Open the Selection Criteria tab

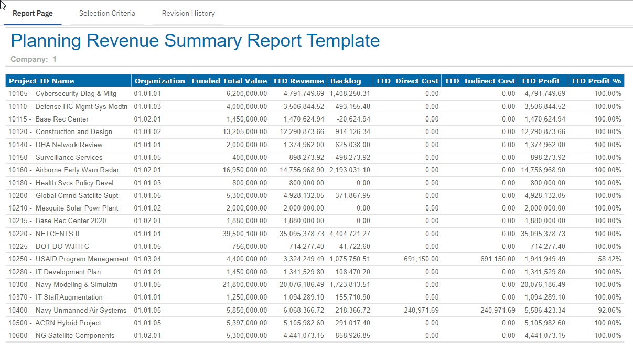click(107, 14)
